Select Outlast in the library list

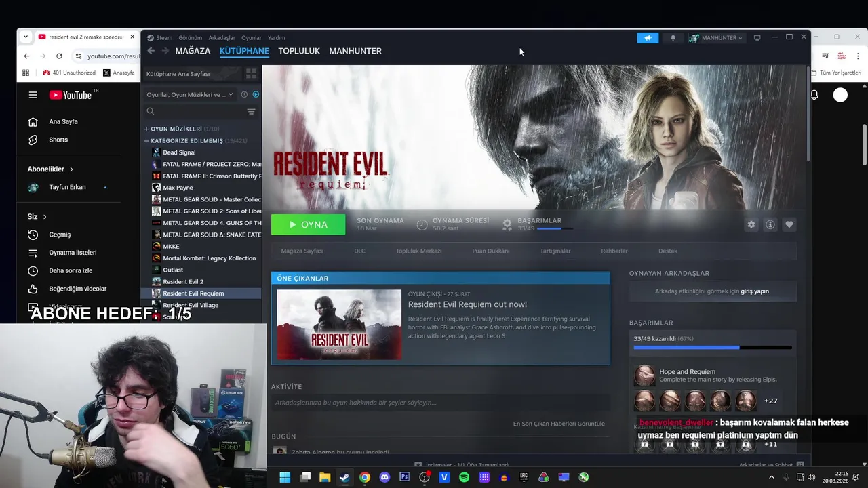pyautogui.click(x=173, y=270)
